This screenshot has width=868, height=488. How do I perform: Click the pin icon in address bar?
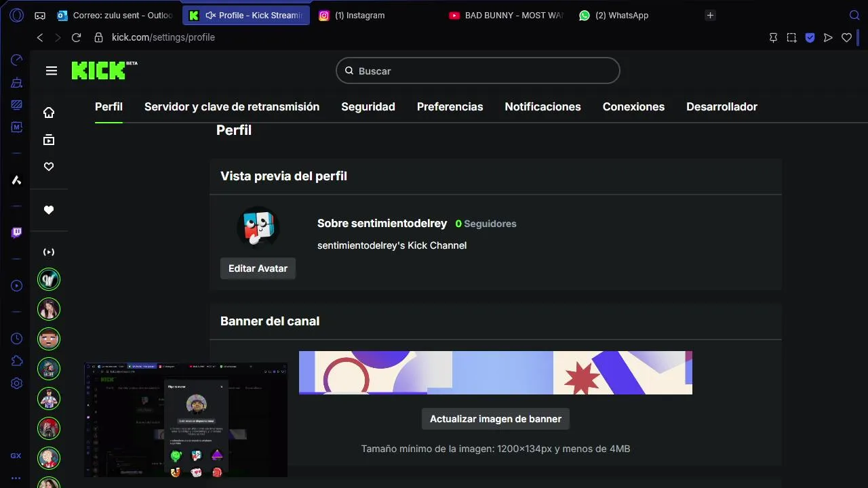(773, 38)
